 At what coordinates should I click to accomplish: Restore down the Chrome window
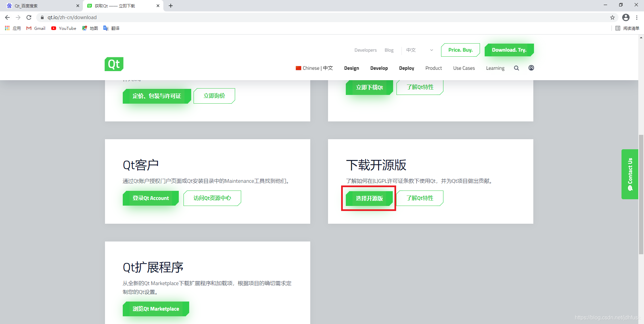621,5
